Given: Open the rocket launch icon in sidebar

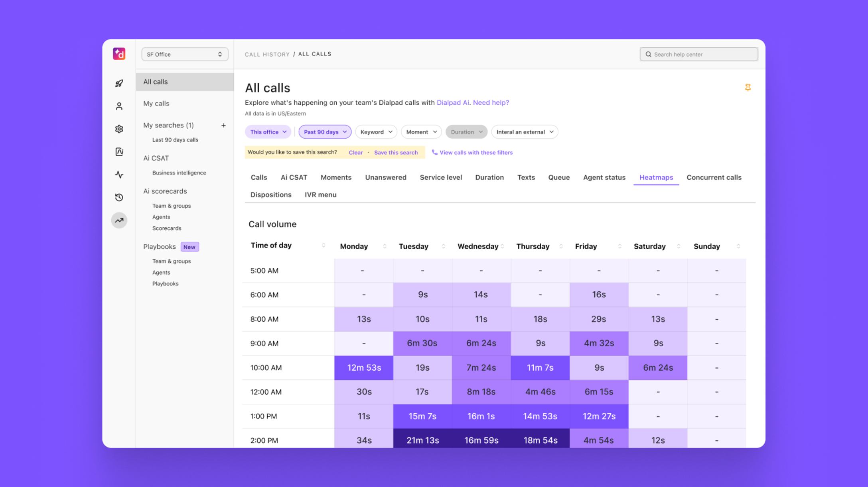Looking at the screenshot, I should (119, 83).
